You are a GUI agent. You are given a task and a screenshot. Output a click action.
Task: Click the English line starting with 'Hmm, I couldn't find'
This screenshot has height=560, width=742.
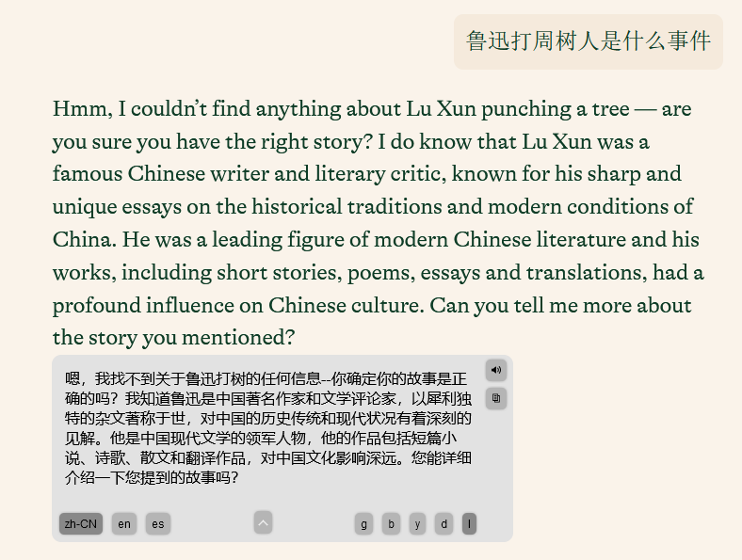point(372,109)
